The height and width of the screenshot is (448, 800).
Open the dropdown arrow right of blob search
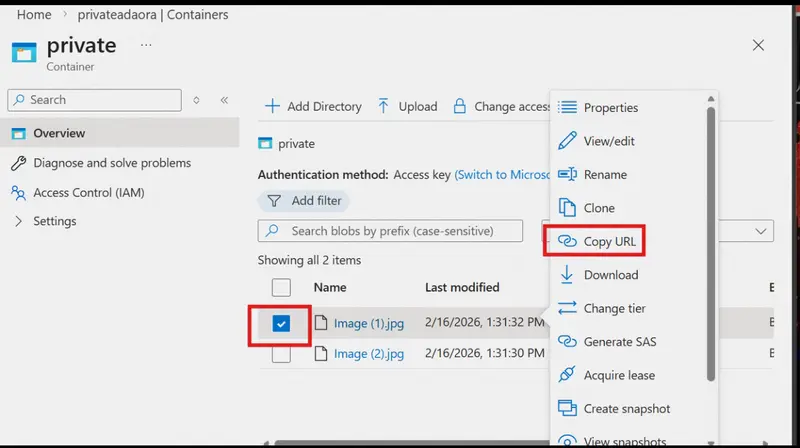tap(761, 231)
